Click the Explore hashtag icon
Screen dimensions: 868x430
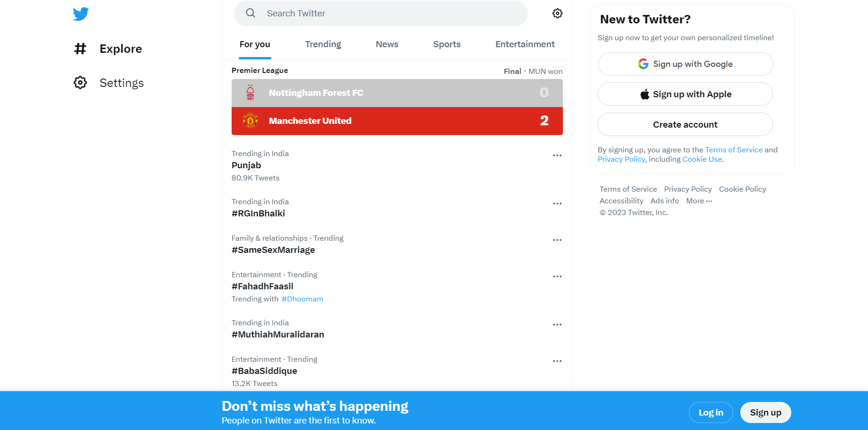pos(80,49)
